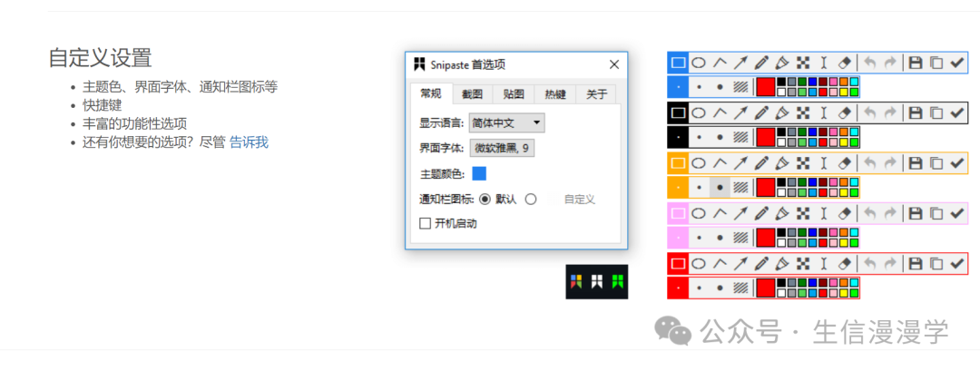This screenshot has width=980, height=371.
Task: Select the Rectangle tool in the orange-themed toolbar
Action: click(x=678, y=163)
